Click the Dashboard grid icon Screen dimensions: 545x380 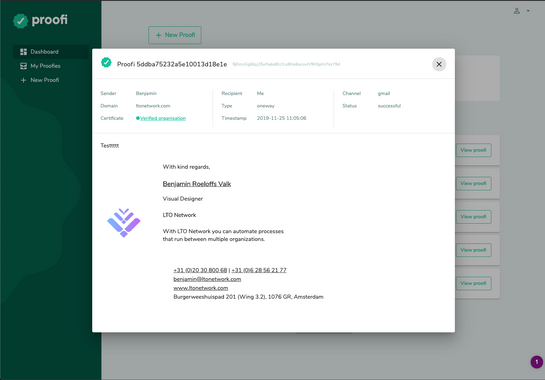point(23,52)
